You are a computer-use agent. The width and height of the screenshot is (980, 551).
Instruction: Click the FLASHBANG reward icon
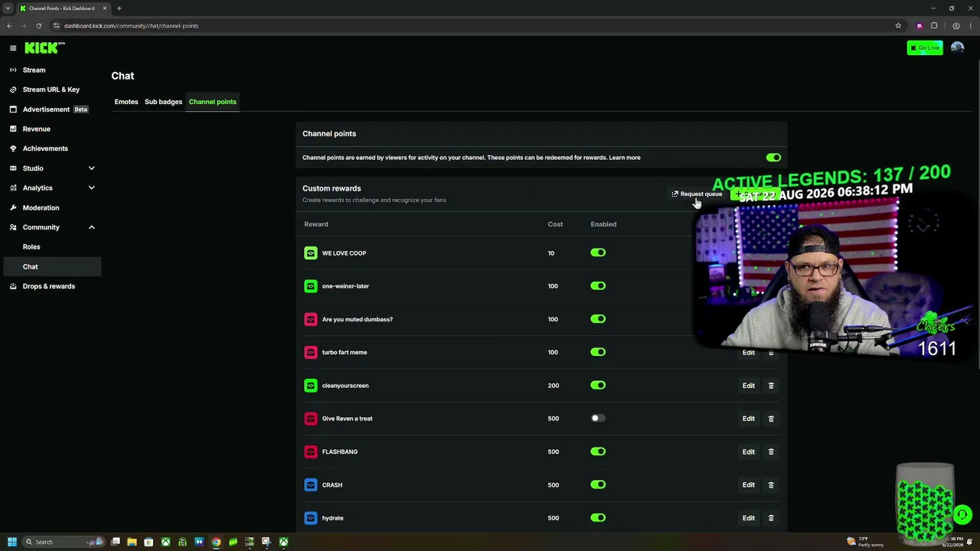coord(311,452)
